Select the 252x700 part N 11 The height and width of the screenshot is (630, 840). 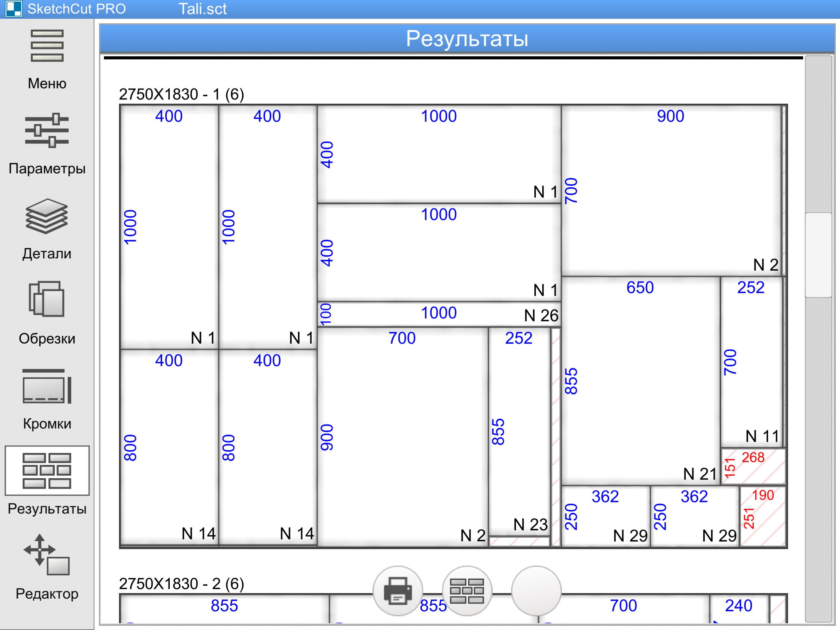click(x=751, y=362)
